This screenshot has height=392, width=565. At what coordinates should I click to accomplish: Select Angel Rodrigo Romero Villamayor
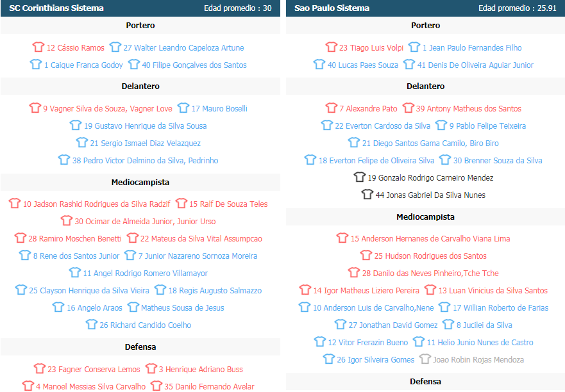145,274
